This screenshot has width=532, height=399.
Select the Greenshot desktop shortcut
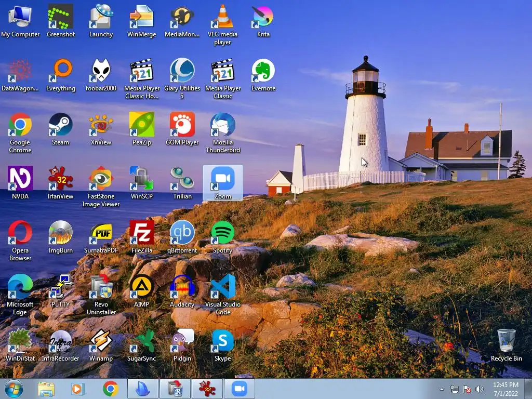[x=60, y=21]
